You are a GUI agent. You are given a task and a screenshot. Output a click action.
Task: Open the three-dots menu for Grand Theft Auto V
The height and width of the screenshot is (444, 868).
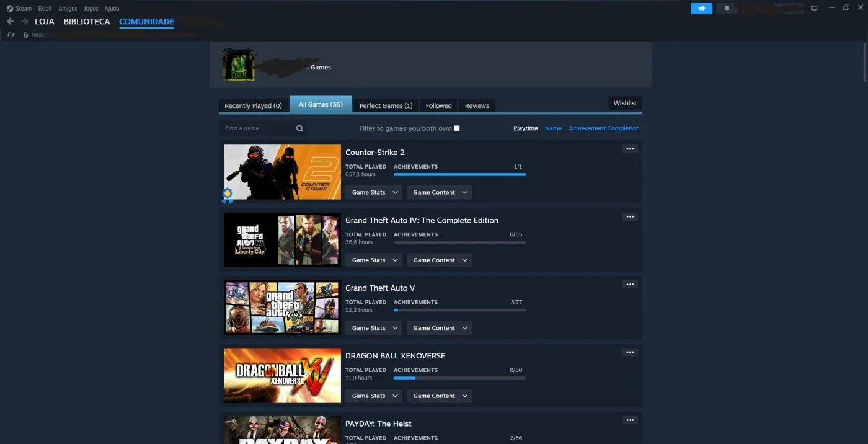[630, 284]
